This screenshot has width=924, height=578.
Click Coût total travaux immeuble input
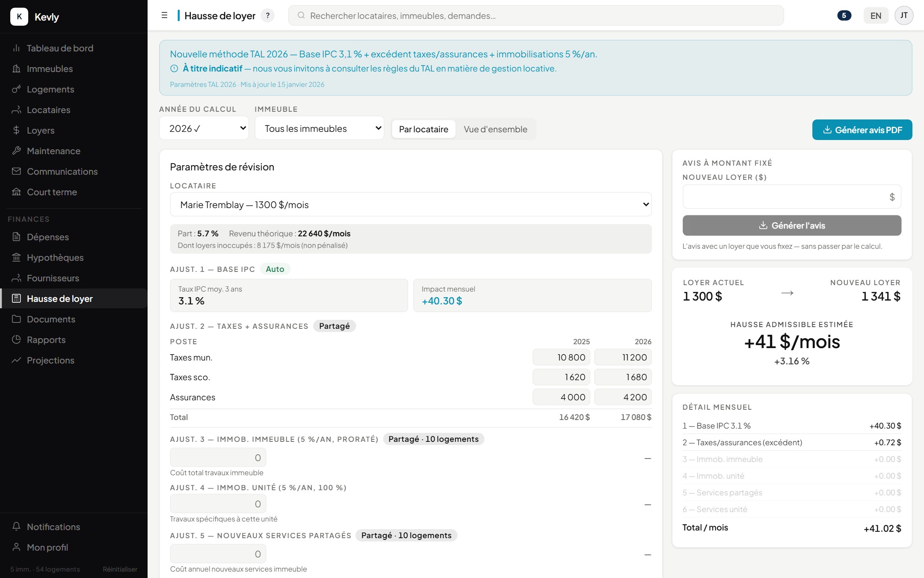pyautogui.click(x=218, y=458)
